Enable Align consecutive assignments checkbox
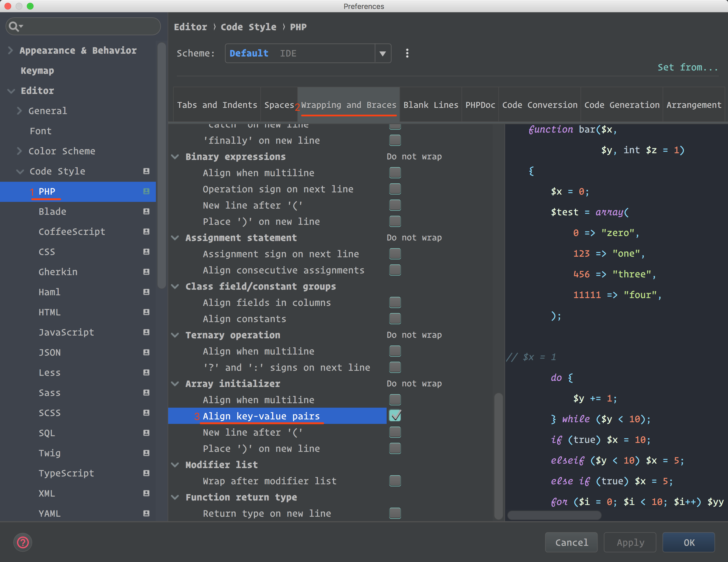 (395, 270)
